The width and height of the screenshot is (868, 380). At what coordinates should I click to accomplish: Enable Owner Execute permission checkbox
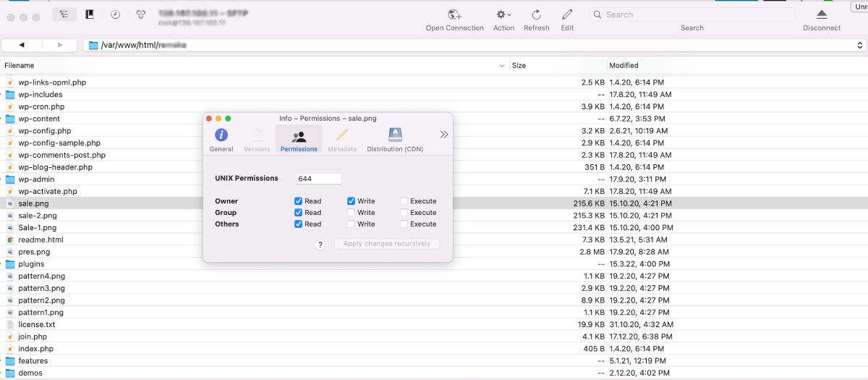pos(404,201)
